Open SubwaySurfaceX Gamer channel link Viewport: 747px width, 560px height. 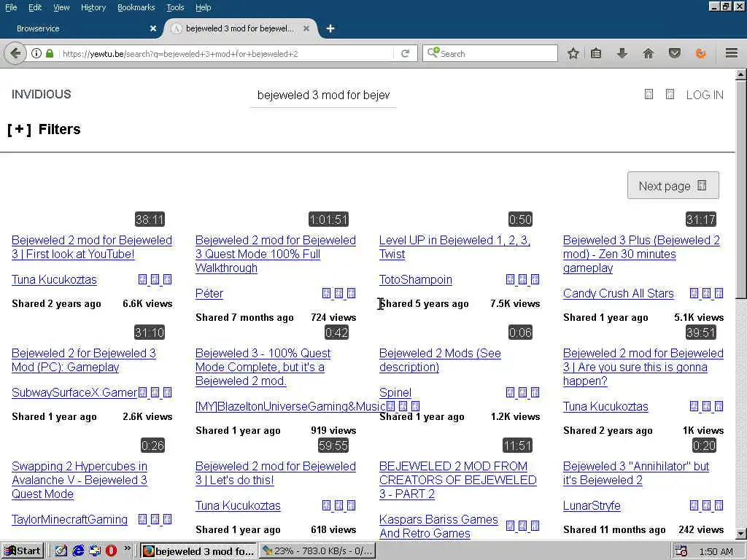74,392
